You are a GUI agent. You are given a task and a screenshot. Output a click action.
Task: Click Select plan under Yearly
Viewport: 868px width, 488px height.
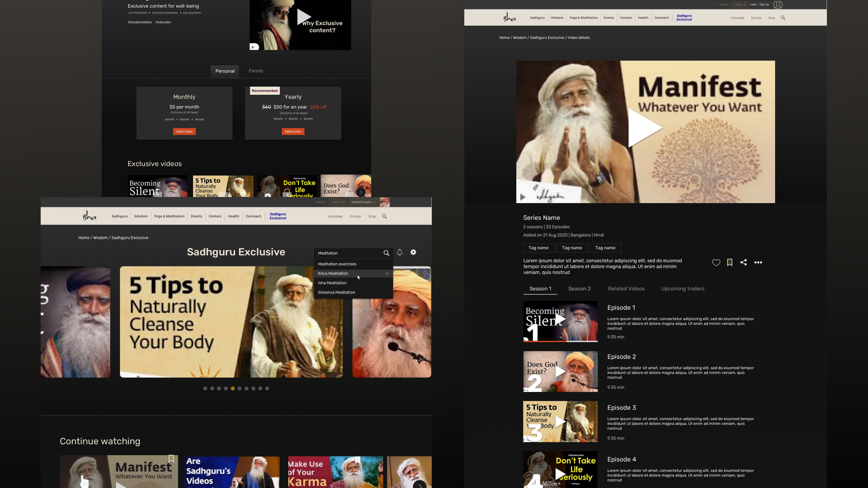tap(293, 132)
